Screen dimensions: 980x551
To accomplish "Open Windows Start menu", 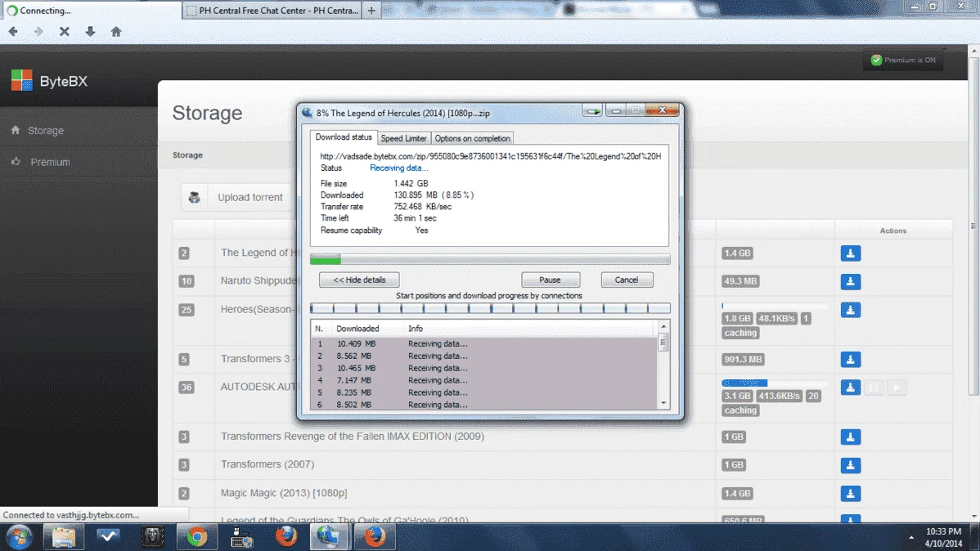I will click(x=20, y=536).
